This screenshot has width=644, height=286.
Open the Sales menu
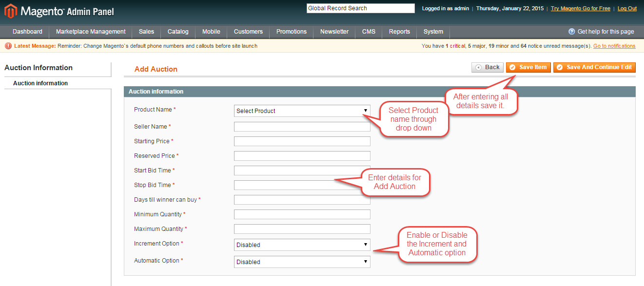coord(146,32)
